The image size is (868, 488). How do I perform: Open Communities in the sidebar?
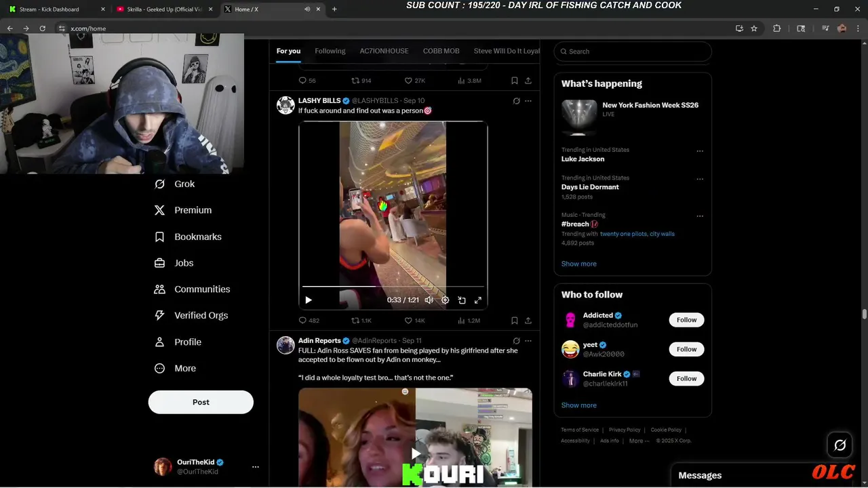pyautogui.click(x=192, y=289)
